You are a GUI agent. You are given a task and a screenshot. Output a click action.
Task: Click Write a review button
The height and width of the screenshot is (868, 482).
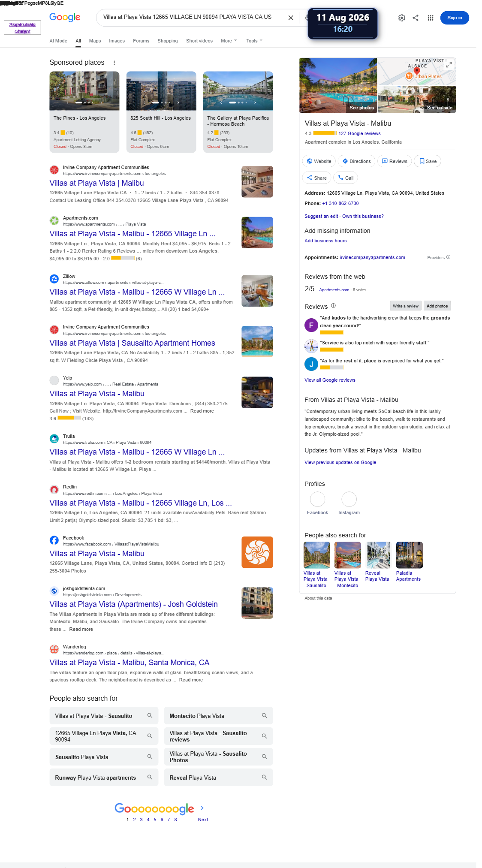coord(405,306)
